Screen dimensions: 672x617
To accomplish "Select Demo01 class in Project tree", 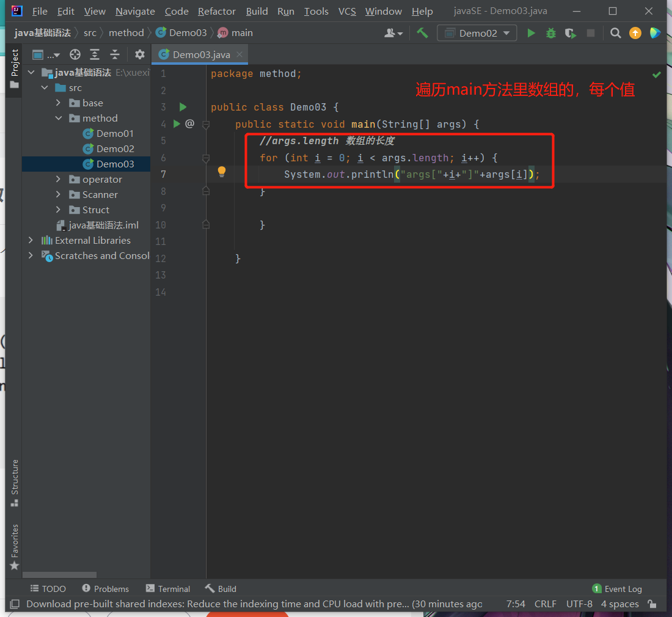I will tap(108, 134).
